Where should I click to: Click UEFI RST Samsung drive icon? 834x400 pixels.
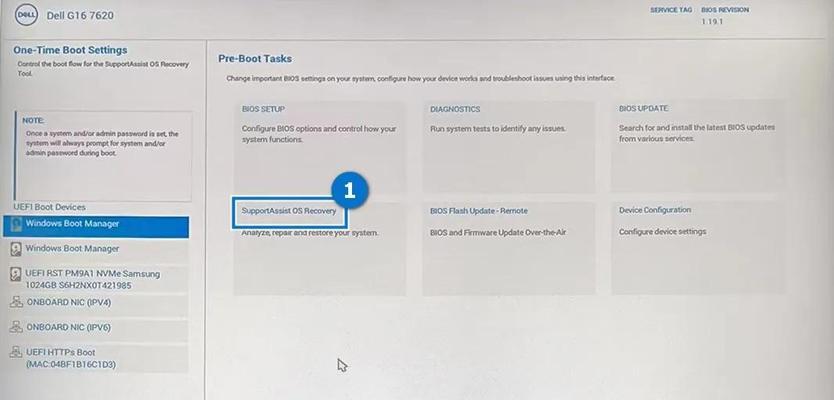[16, 274]
